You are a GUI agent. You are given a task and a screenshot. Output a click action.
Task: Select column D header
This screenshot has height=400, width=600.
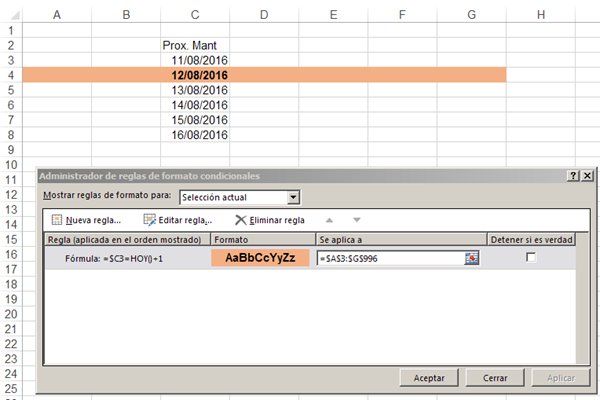point(264,15)
